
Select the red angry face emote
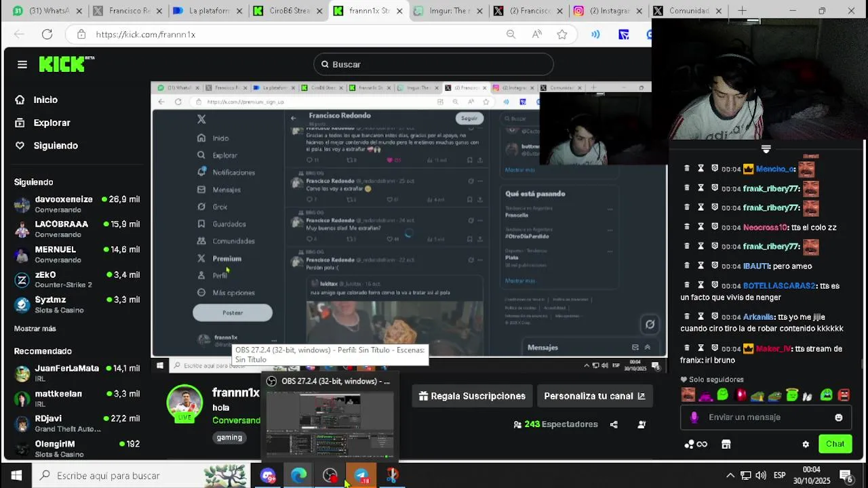click(x=844, y=395)
